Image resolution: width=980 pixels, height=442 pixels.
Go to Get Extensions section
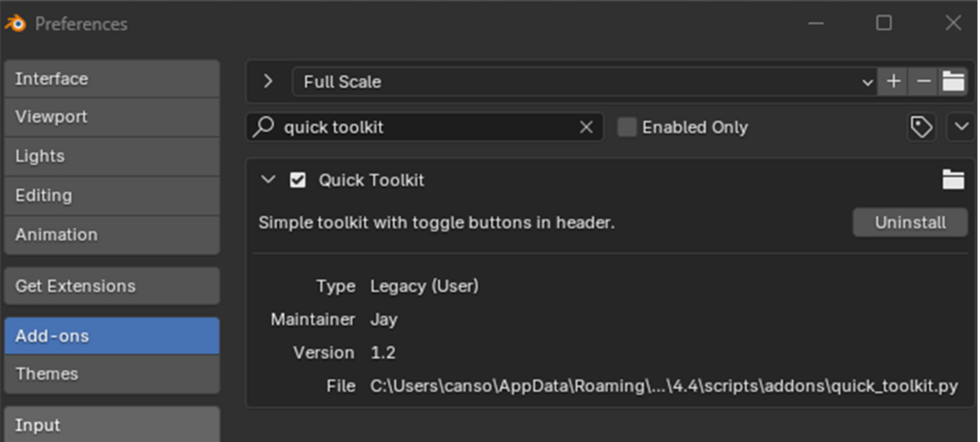click(x=111, y=286)
